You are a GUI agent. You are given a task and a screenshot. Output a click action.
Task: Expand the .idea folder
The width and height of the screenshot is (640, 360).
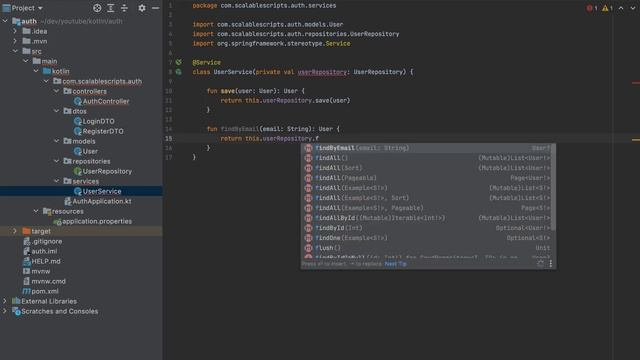[15, 31]
